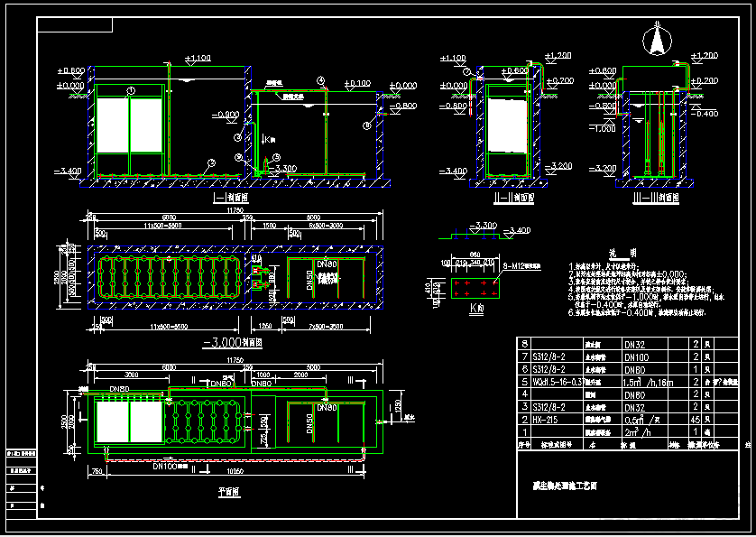756x537 pixels.
Task: Click DN32 in table row 8
Action: coord(636,345)
